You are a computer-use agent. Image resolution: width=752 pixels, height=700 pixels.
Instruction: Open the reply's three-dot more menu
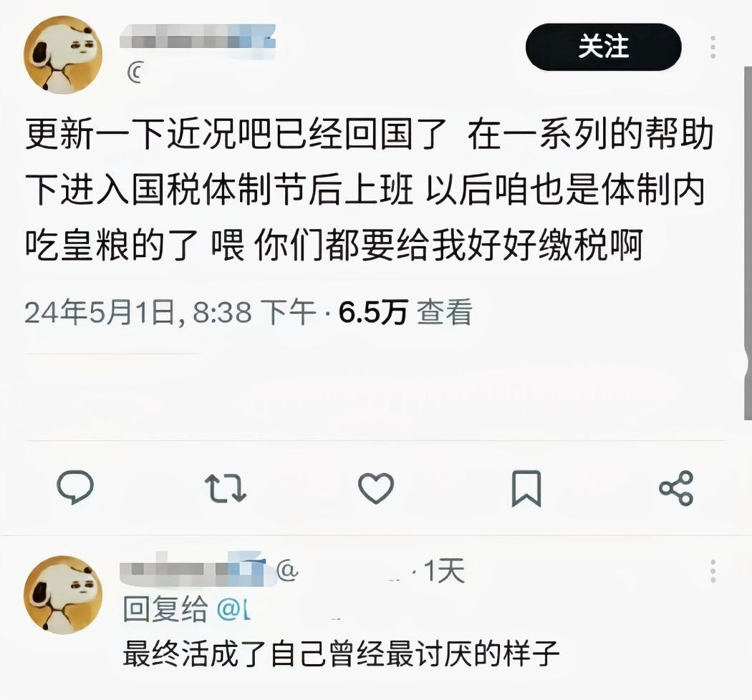pos(713,570)
